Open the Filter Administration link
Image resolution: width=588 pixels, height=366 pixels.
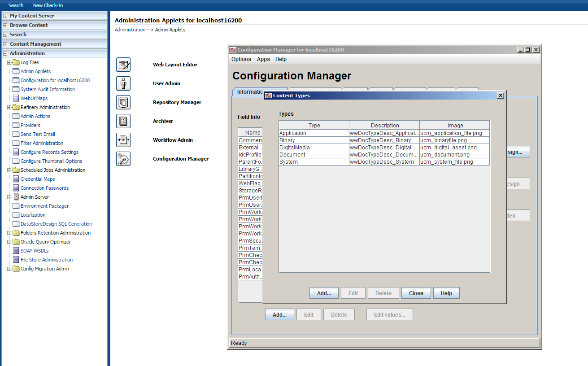(42, 143)
